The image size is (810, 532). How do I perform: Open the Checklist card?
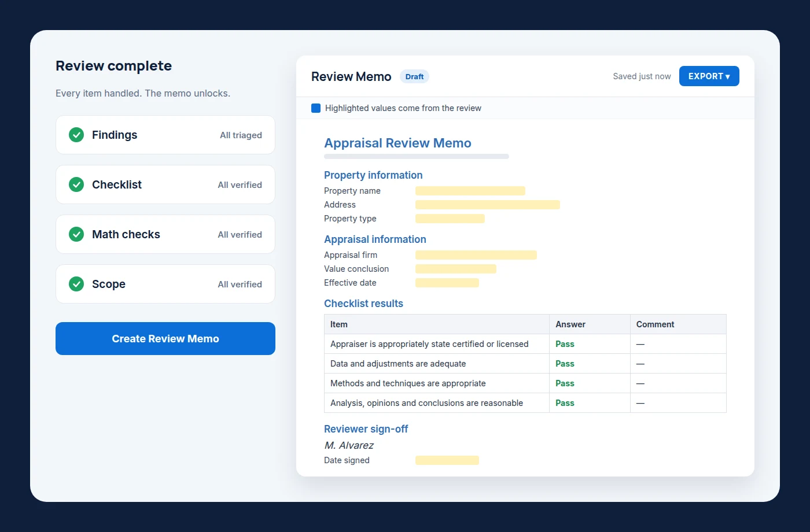(x=165, y=184)
